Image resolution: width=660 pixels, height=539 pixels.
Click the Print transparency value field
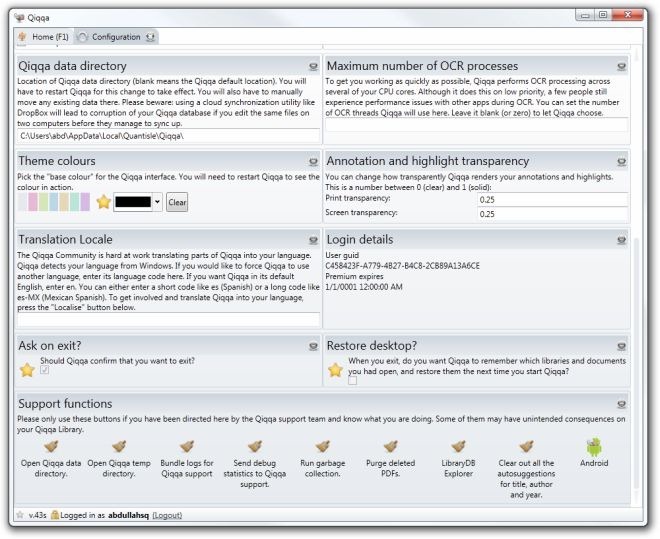tap(553, 199)
